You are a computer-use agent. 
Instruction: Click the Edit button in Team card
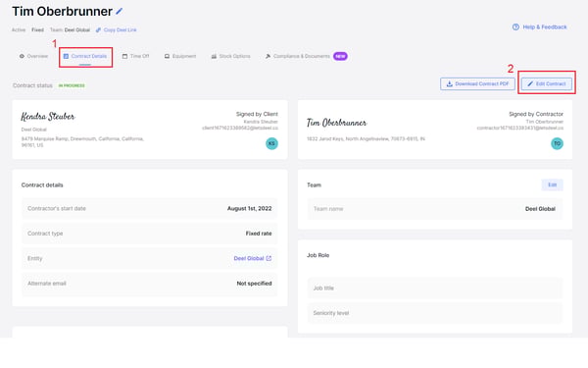553,184
